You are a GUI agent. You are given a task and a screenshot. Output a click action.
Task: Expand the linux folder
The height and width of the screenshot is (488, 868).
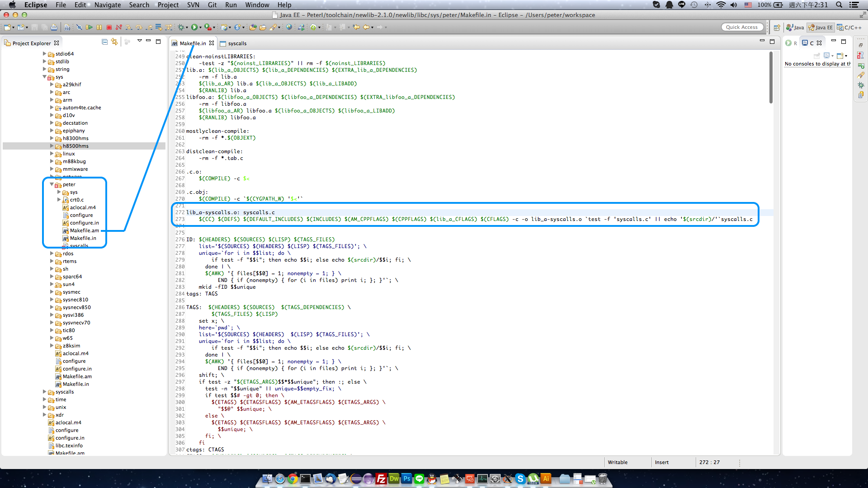(x=52, y=154)
